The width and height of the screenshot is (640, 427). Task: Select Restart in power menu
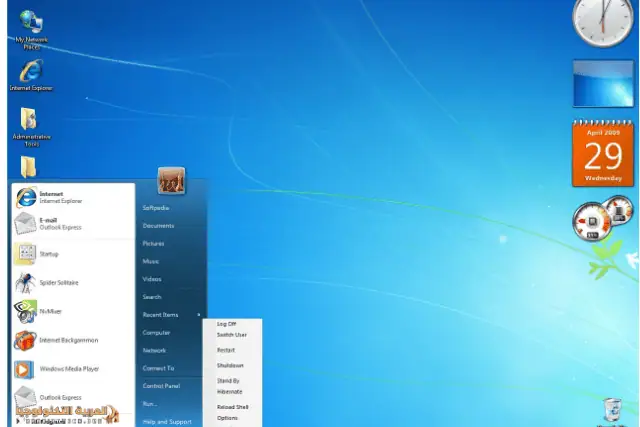pyautogui.click(x=226, y=350)
